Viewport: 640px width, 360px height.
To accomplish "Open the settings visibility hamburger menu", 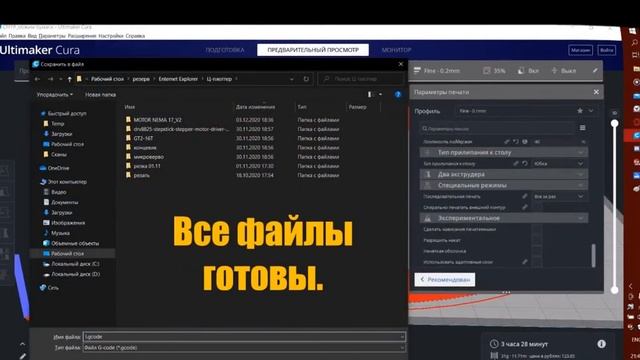I will (582, 128).
